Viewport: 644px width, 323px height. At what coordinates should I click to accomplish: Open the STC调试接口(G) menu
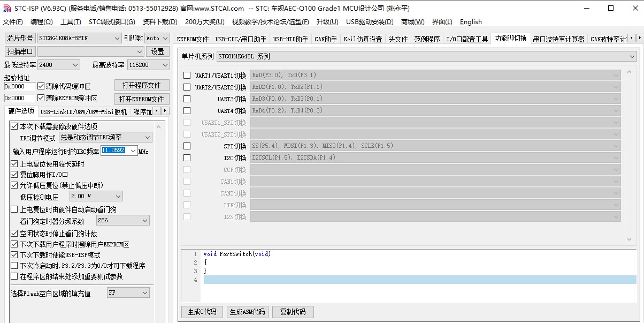(112, 22)
